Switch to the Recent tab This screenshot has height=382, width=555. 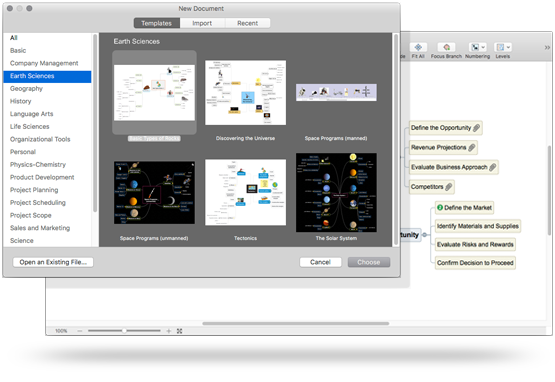[247, 23]
